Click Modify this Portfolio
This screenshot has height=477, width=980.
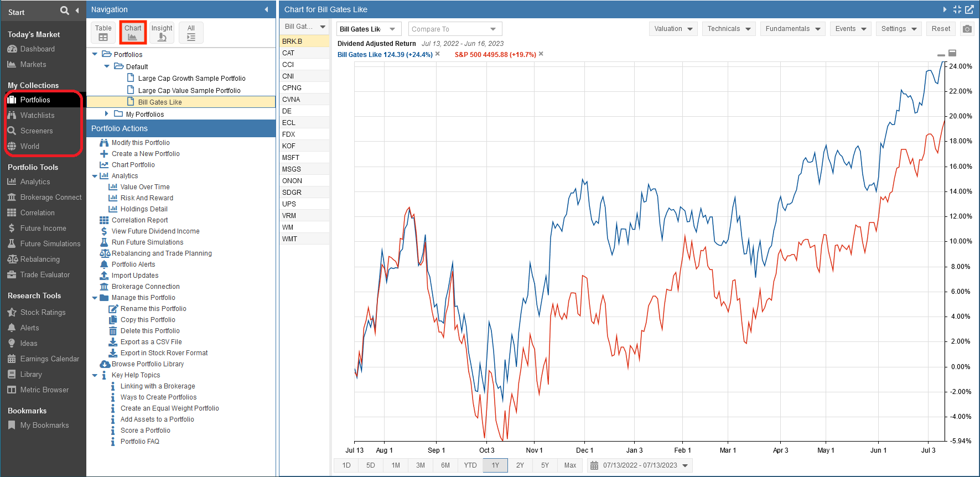coord(141,143)
